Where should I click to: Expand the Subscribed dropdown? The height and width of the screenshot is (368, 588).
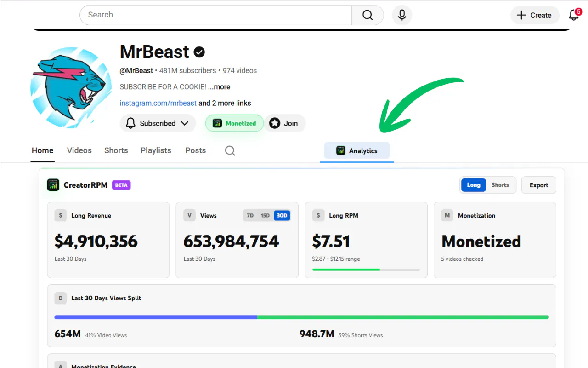click(x=158, y=123)
